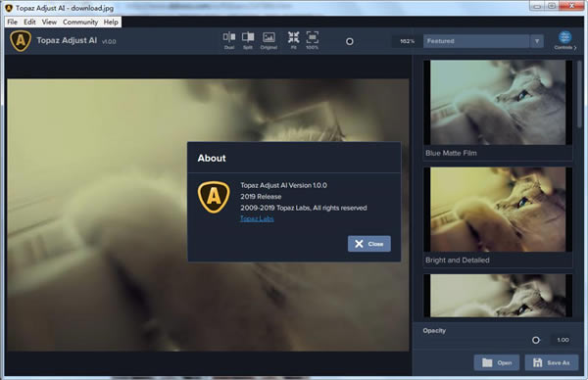Open the Controls panel
The height and width of the screenshot is (380, 588).
[x=565, y=40]
